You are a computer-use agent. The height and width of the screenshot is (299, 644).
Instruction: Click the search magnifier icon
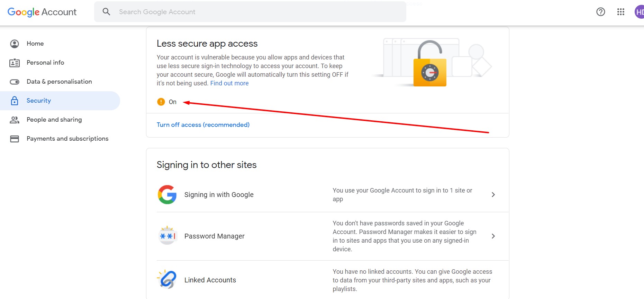coord(106,12)
